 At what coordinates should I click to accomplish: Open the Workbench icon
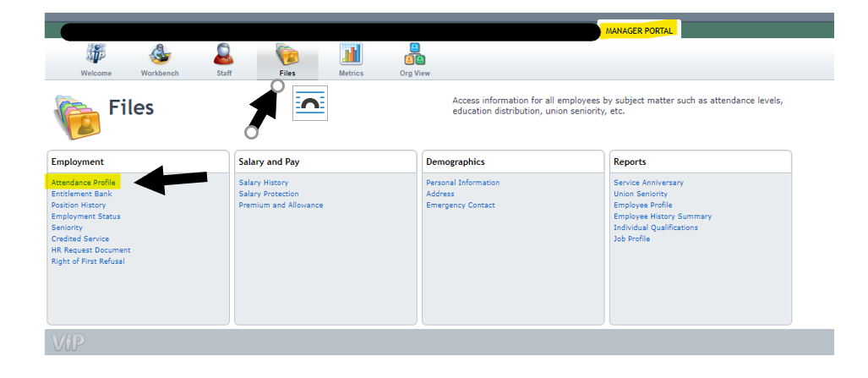(x=160, y=55)
